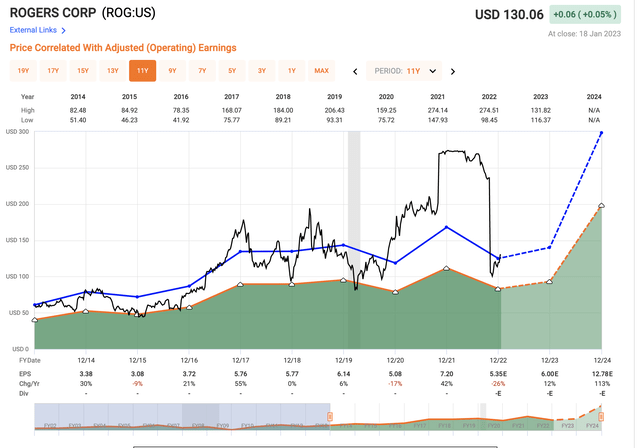Click the 12/24 estimated earnings triangle marker
Screen dimensions: 640x448
click(x=601, y=205)
